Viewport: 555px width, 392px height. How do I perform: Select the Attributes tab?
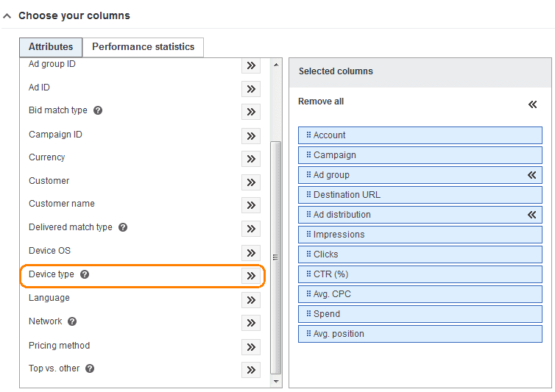click(51, 47)
